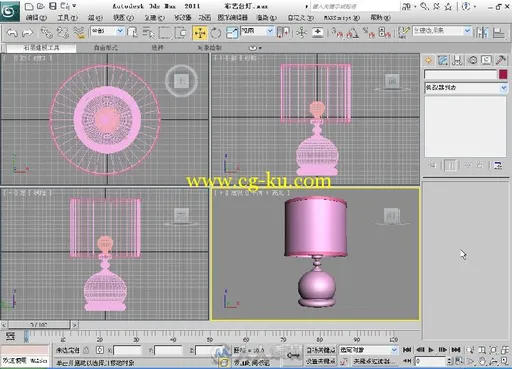This screenshot has height=369, width=512.
Task: Click the Open File icon in title bar
Action: (x=41, y=6)
